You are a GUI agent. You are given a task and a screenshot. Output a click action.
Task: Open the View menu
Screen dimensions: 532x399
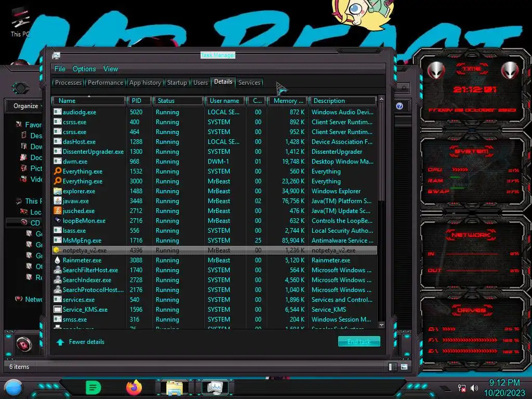pos(111,69)
